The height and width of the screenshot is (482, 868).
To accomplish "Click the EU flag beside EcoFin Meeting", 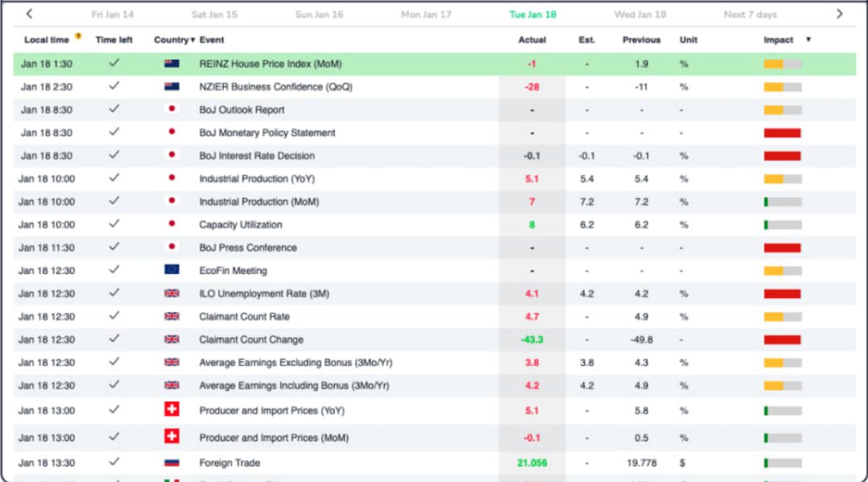I will click(x=172, y=271).
